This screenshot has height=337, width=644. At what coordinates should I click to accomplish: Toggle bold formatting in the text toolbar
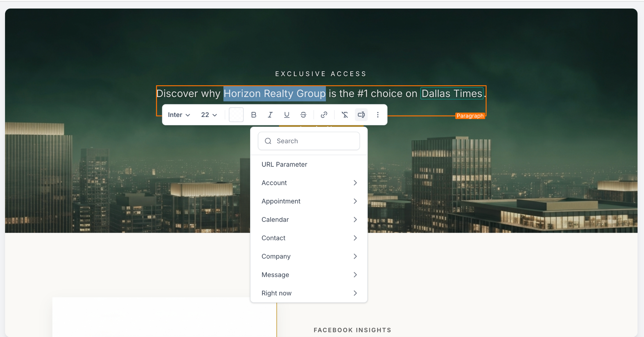254,115
